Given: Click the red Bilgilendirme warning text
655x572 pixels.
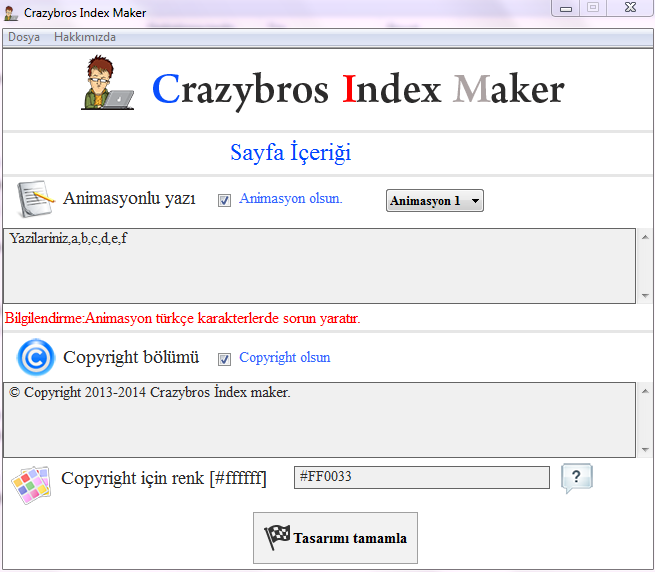Looking at the screenshot, I should point(183,318).
